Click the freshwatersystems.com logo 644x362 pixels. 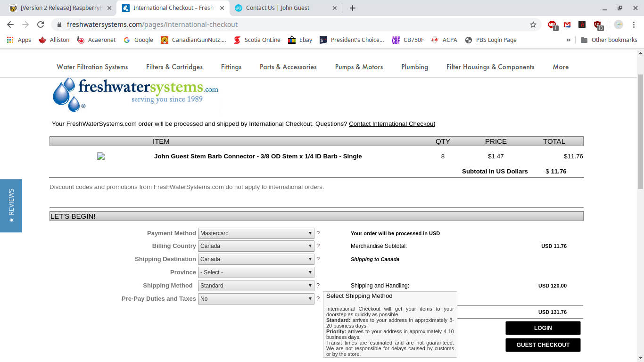[135, 94]
